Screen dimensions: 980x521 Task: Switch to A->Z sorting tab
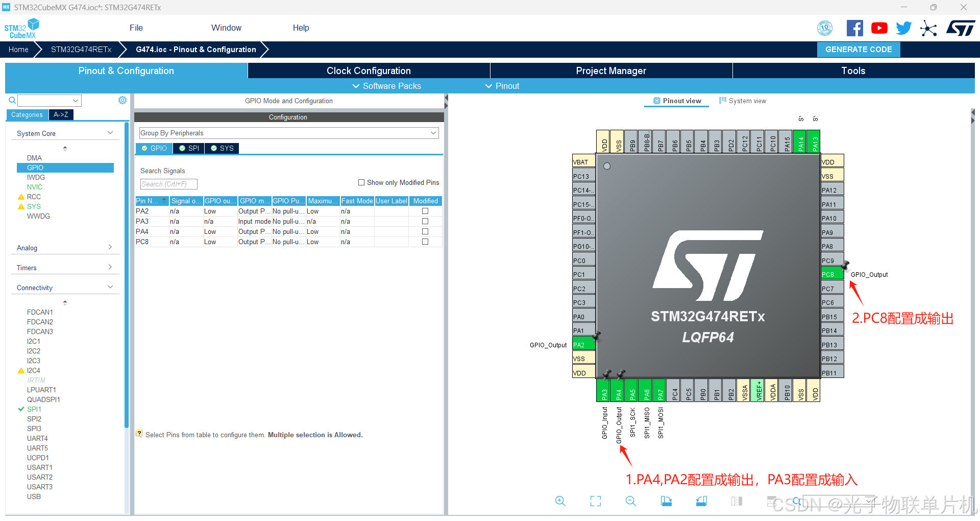[x=61, y=114]
